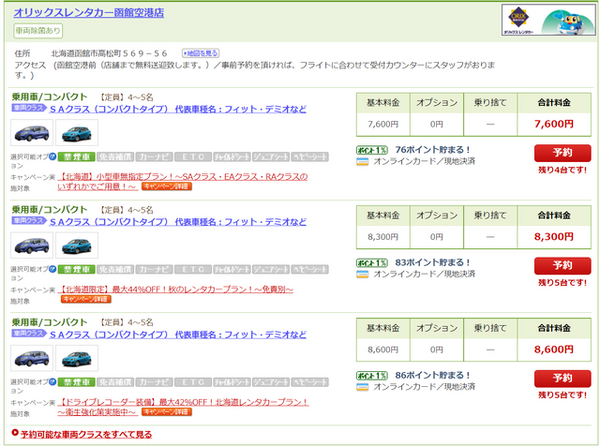Click 免責補償 badge in the 7,600円 listing
Image resolution: width=600 pixels, height=446 pixels.
coord(115,157)
